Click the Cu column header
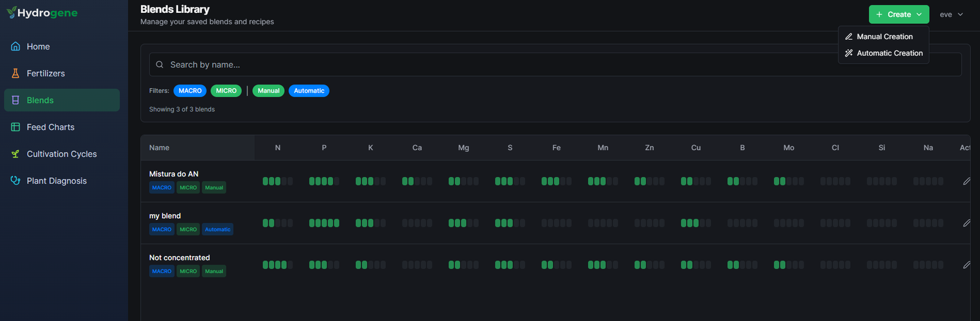Screen dimensions: 980x321 pos(696,148)
